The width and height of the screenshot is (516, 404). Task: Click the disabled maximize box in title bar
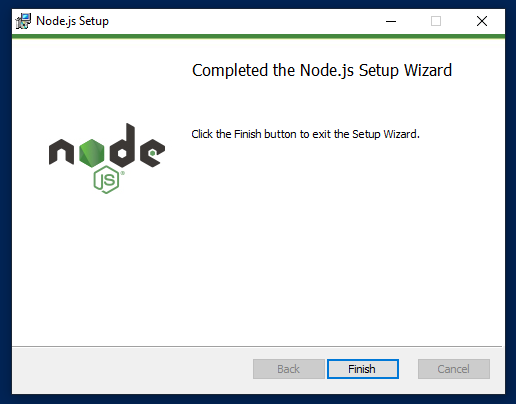pos(436,21)
